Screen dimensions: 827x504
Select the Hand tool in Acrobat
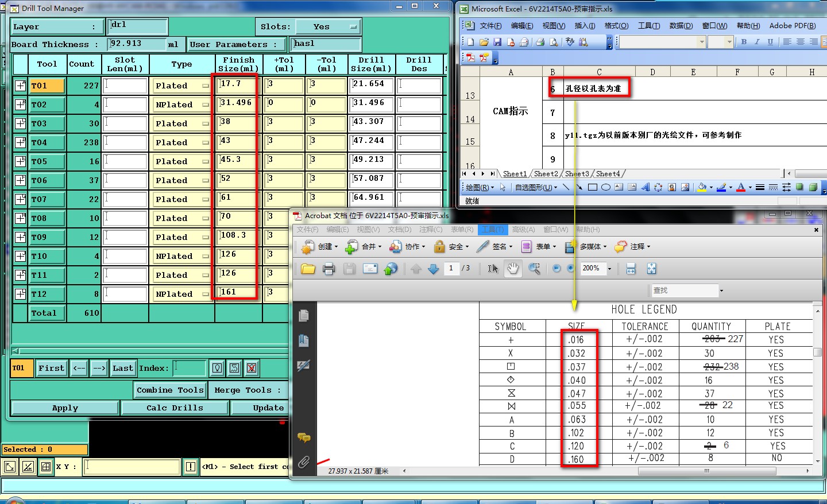point(513,269)
